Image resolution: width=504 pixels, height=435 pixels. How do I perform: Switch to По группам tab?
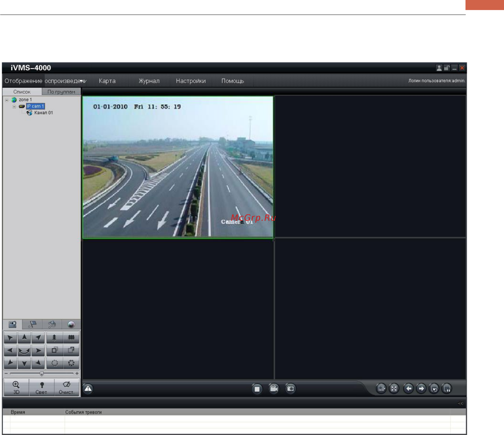[x=61, y=92]
